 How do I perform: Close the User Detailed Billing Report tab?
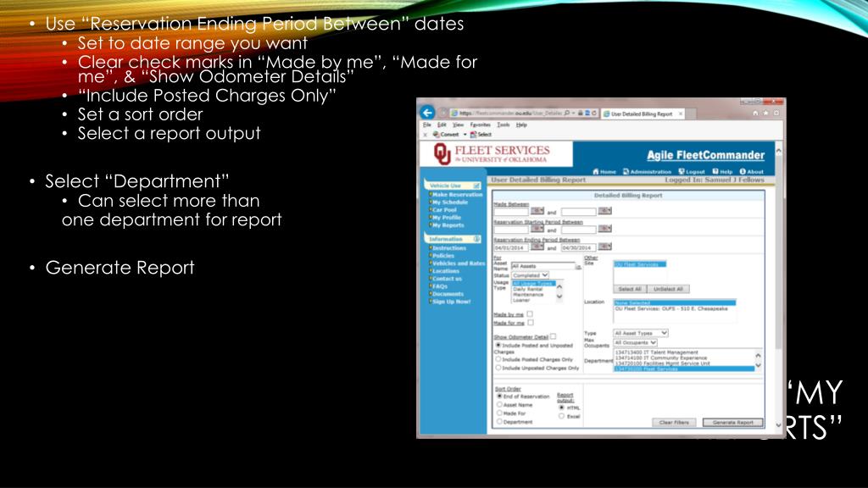[x=681, y=114]
